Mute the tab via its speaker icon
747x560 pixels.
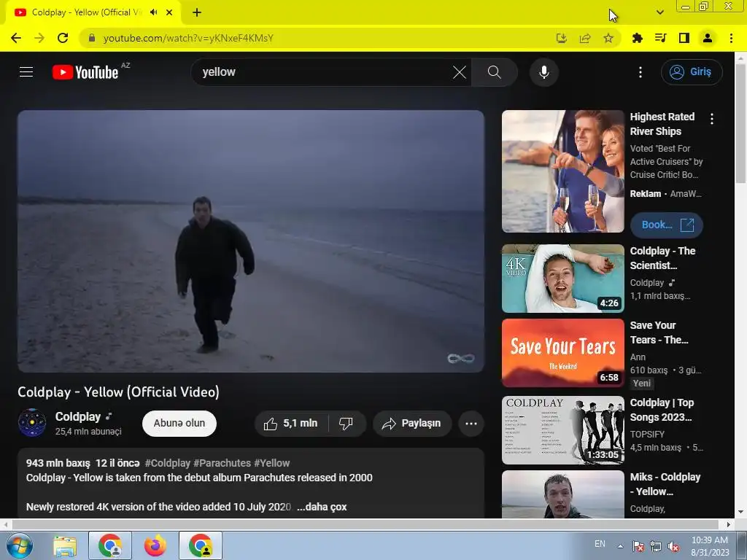point(153,12)
